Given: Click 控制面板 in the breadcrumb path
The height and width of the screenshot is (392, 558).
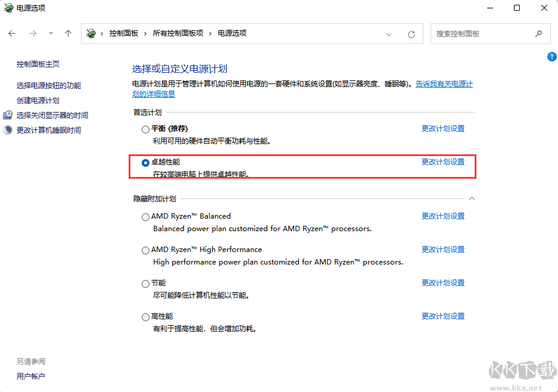Looking at the screenshot, I should (x=123, y=34).
